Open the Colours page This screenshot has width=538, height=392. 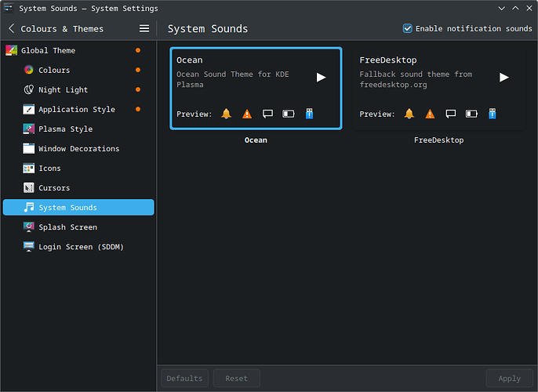78,70
